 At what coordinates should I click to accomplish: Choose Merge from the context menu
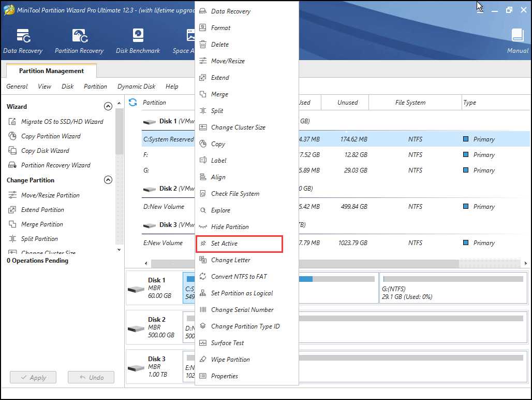(x=247, y=94)
